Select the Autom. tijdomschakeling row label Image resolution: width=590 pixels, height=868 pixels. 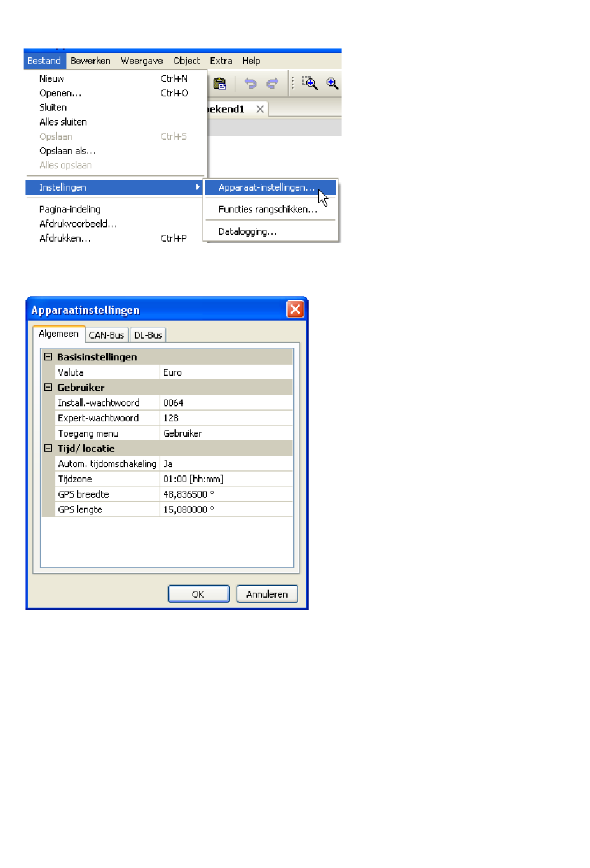tap(107, 464)
